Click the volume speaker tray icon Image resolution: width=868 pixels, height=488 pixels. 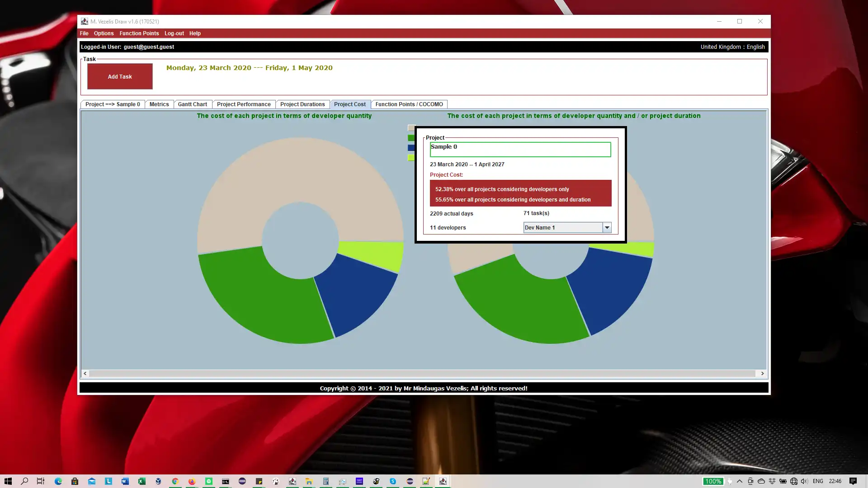[x=804, y=481]
